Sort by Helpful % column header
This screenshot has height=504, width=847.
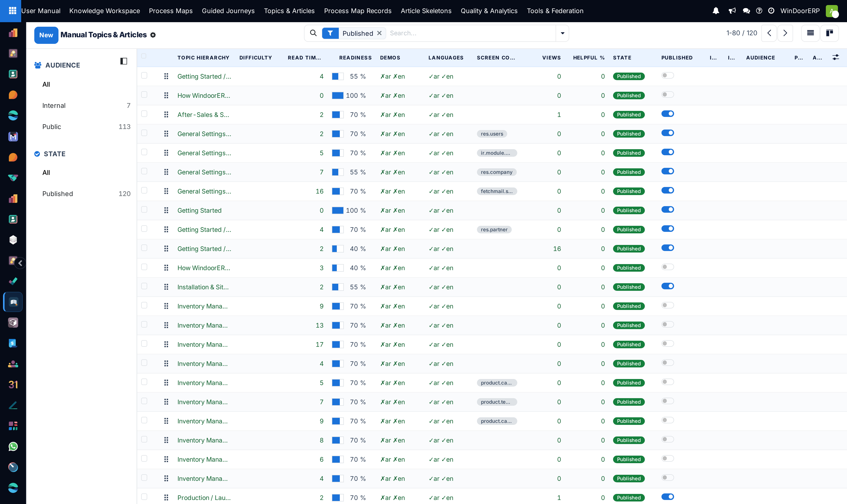pyautogui.click(x=589, y=58)
